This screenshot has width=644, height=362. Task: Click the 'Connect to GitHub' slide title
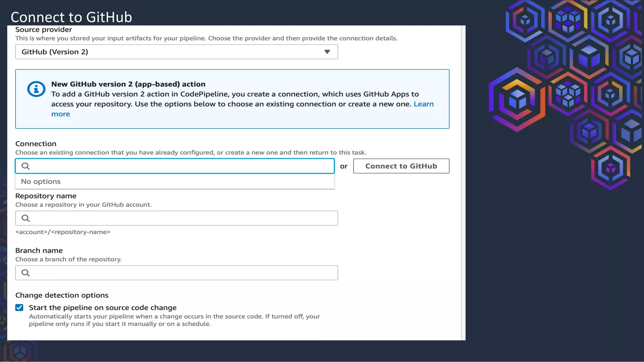[71, 17]
